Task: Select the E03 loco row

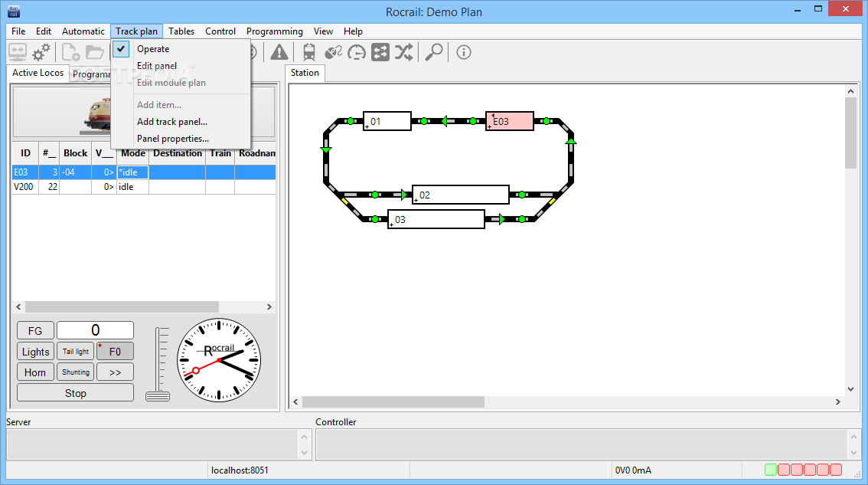Action: (x=144, y=172)
